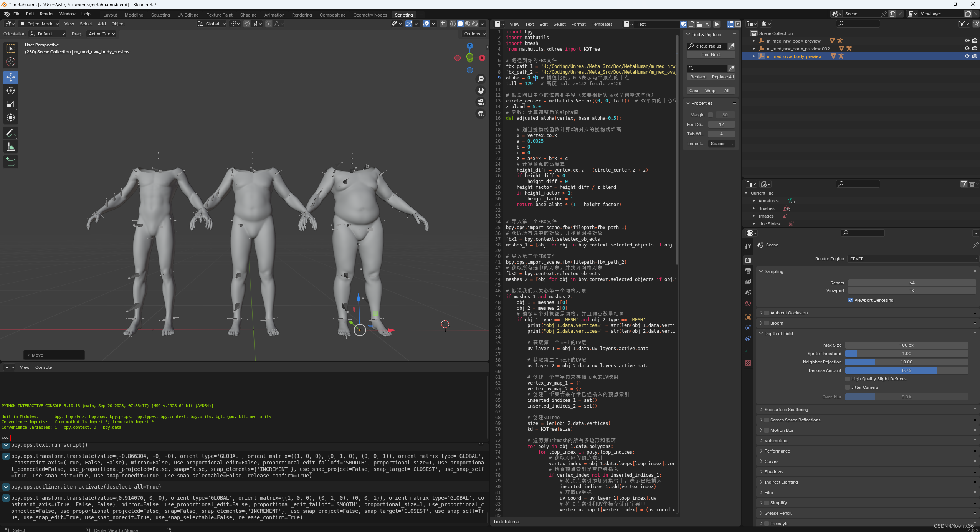Hide m_med_ovw_body_preview in the viewport
Image resolution: width=980 pixels, height=532 pixels.
pos(967,56)
